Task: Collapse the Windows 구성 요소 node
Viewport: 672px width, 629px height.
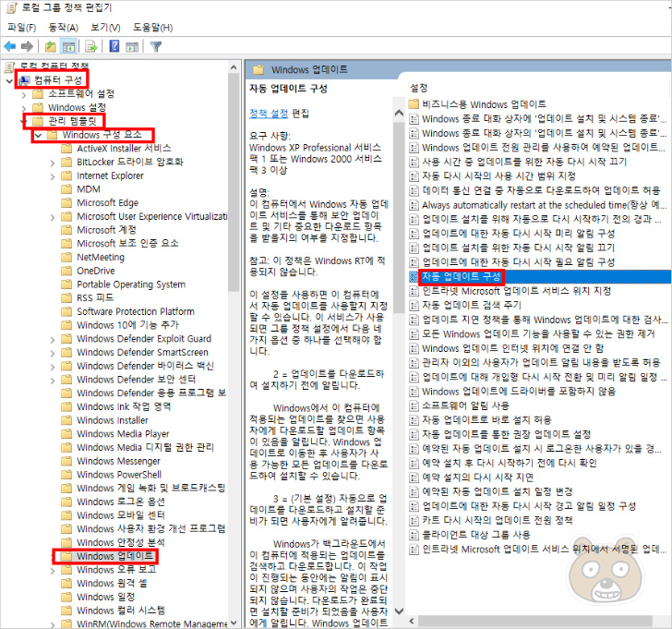Action: pos(38,136)
